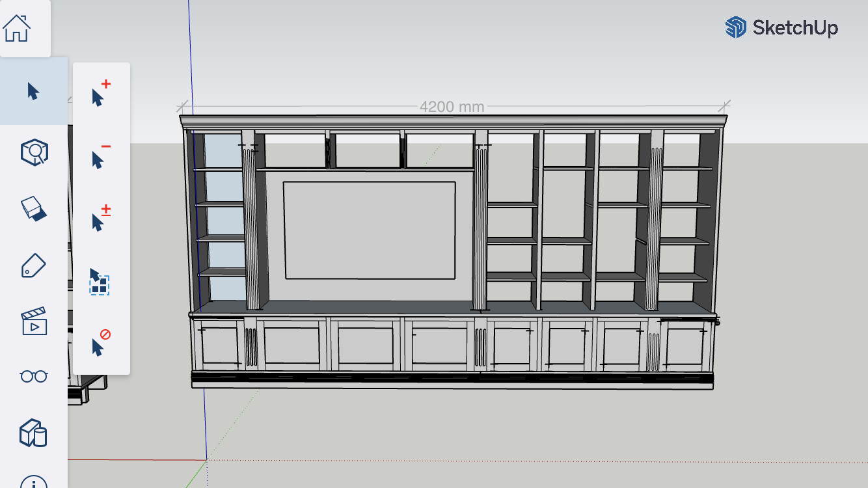The width and height of the screenshot is (868, 488).
Task: Click the Home icon
Action: tap(18, 28)
